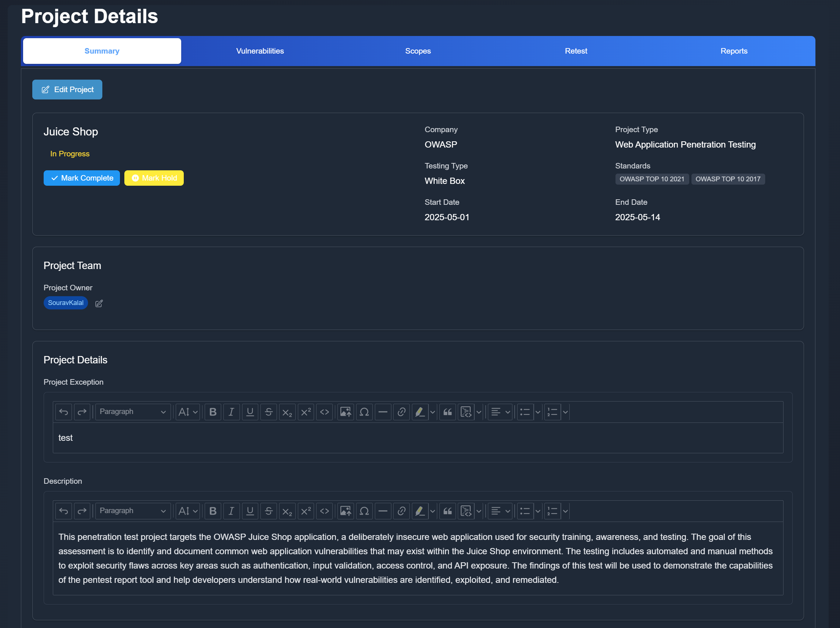Toggle underline in Project Exception editor

click(250, 412)
